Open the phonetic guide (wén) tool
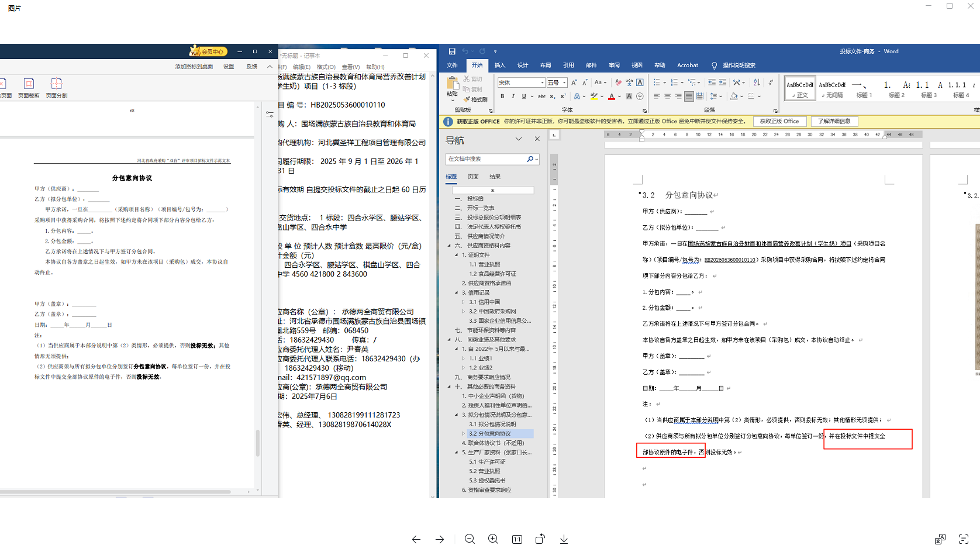The height and width of the screenshot is (552, 980). (629, 83)
